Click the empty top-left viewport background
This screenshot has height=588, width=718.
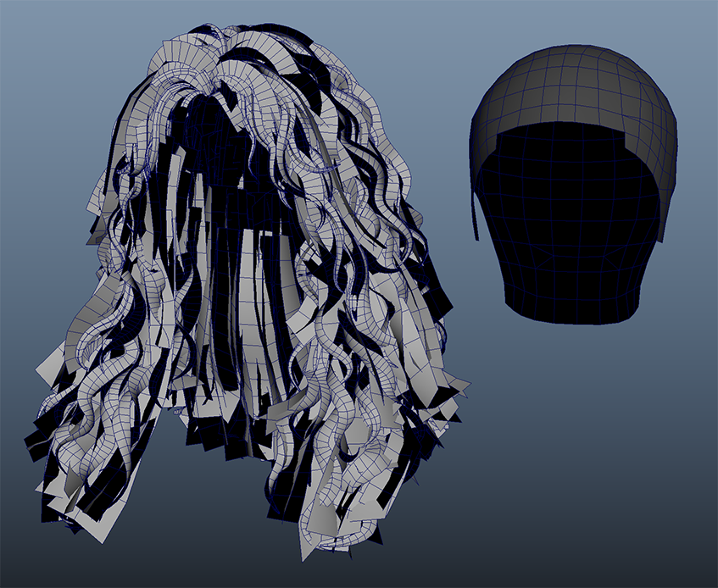[51, 51]
